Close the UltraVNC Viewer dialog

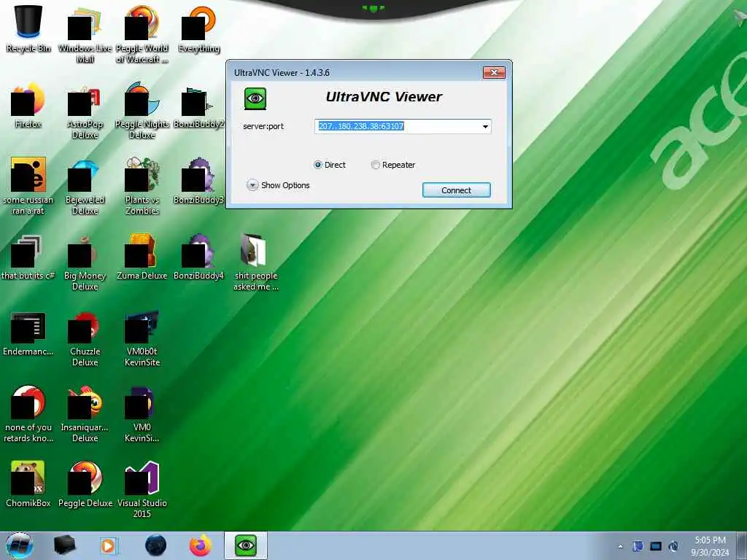coord(494,72)
